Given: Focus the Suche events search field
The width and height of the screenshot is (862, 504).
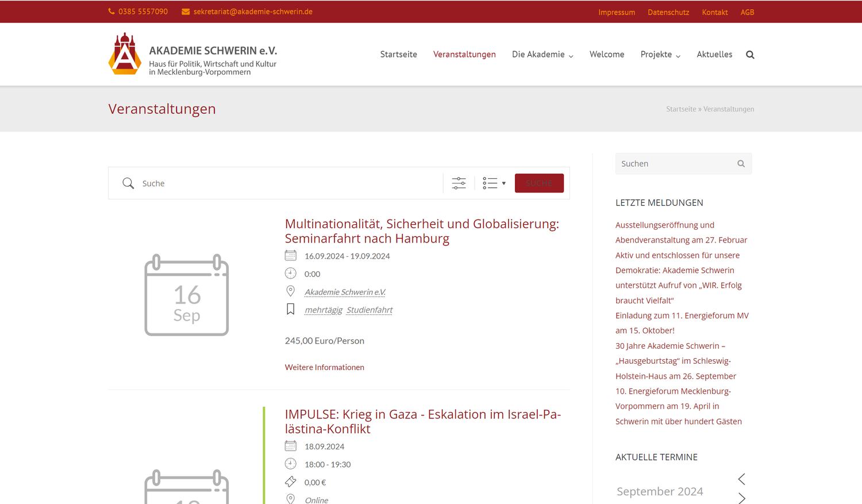Looking at the screenshot, I should pyautogui.click(x=287, y=183).
